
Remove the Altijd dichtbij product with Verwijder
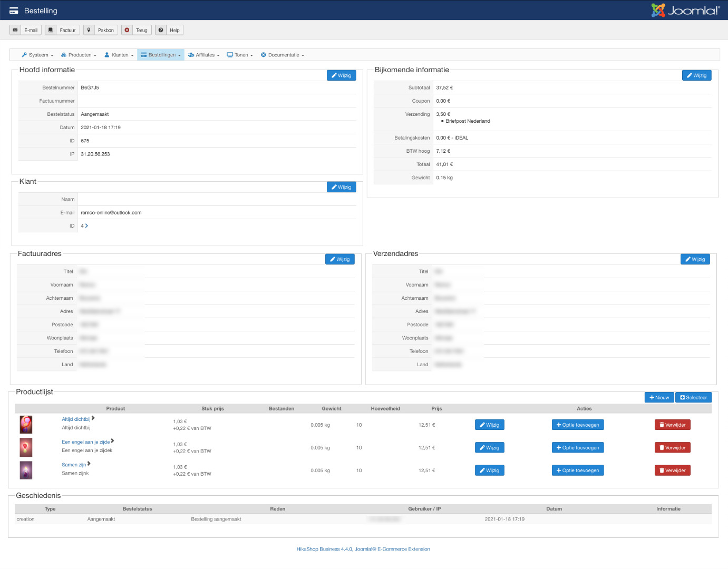672,425
